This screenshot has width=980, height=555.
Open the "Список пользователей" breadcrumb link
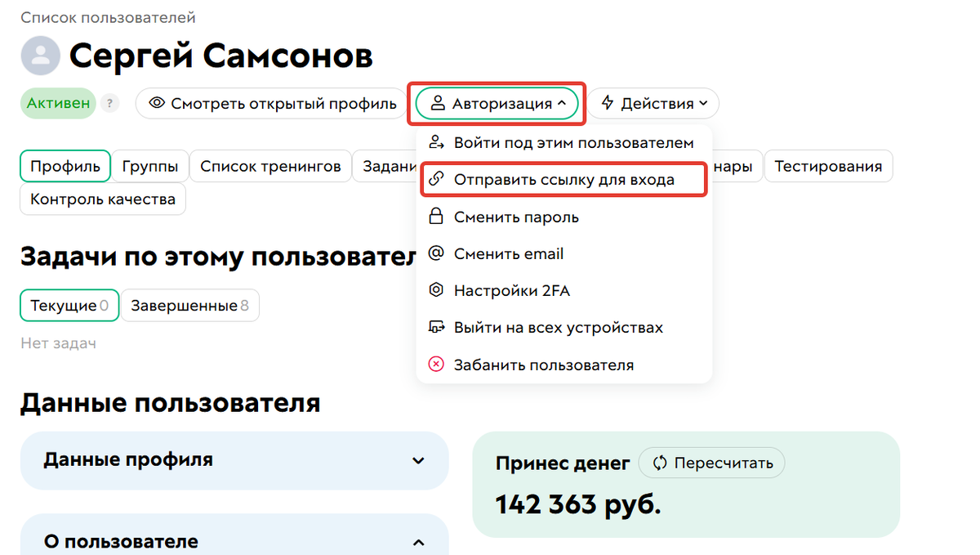[x=107, y=16]
